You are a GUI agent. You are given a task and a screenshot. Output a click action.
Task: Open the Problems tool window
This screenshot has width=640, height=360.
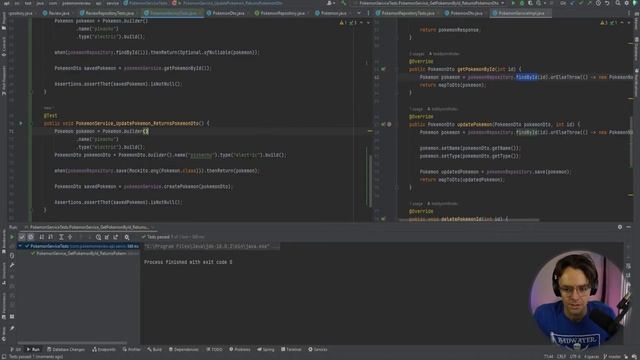(x=240, y=349)
